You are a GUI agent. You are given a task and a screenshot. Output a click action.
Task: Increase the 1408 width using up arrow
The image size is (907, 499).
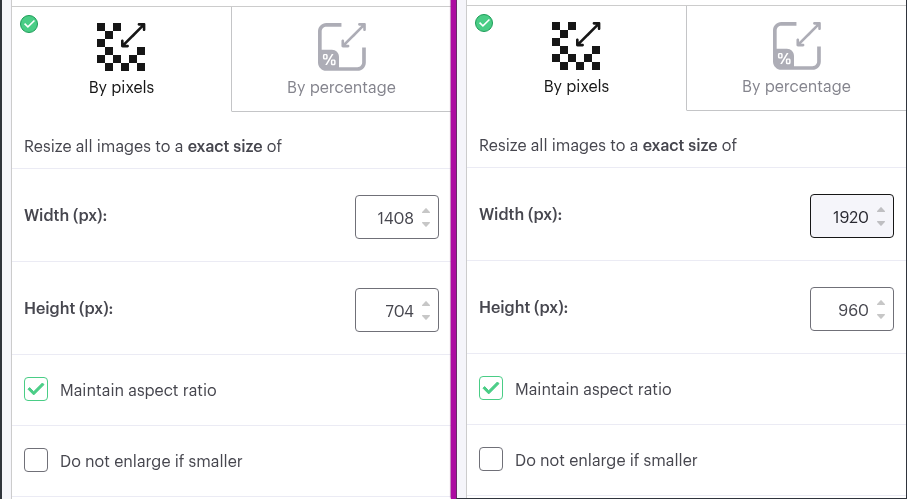[x=426, y=212]
